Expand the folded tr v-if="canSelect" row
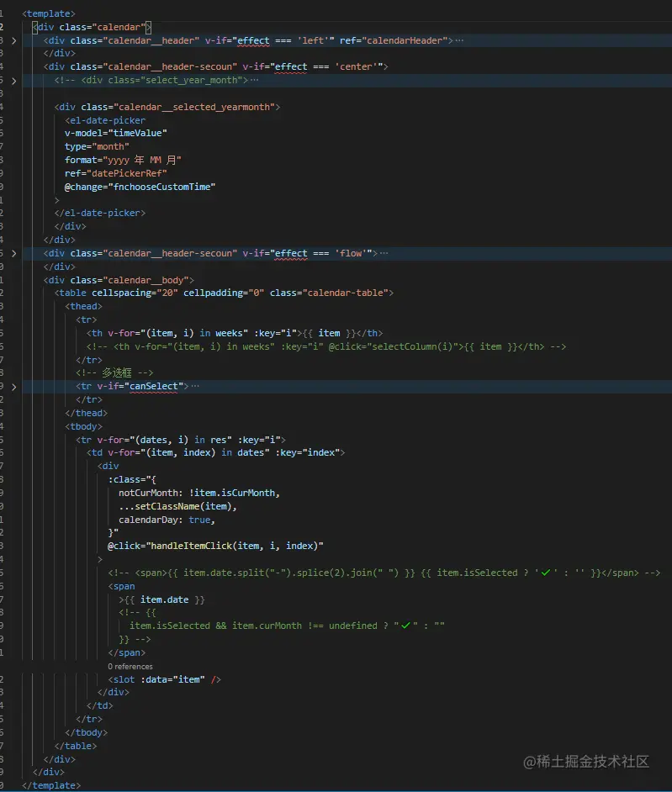Screen dimensions: 672x792 tap(13, 387)
